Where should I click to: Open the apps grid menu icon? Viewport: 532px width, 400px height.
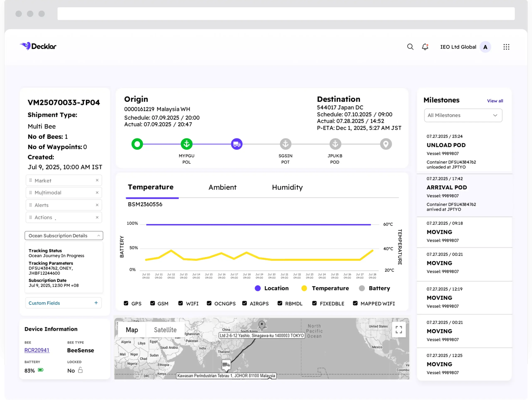click(x=506, y=47)
